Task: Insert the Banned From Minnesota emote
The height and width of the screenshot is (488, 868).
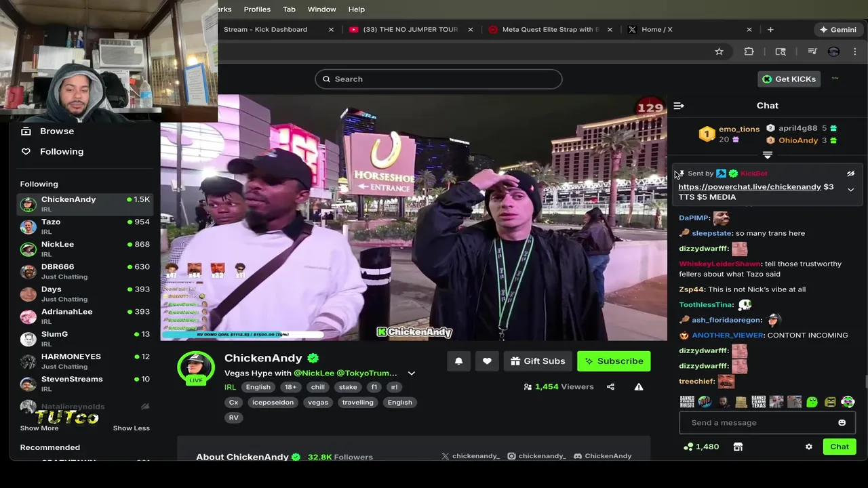Action: (x=687, y=402)
